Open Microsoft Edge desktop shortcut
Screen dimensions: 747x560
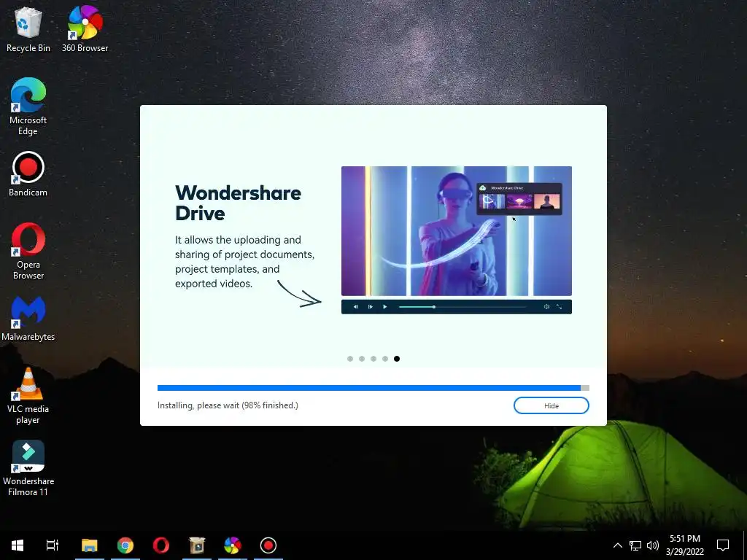28,106
